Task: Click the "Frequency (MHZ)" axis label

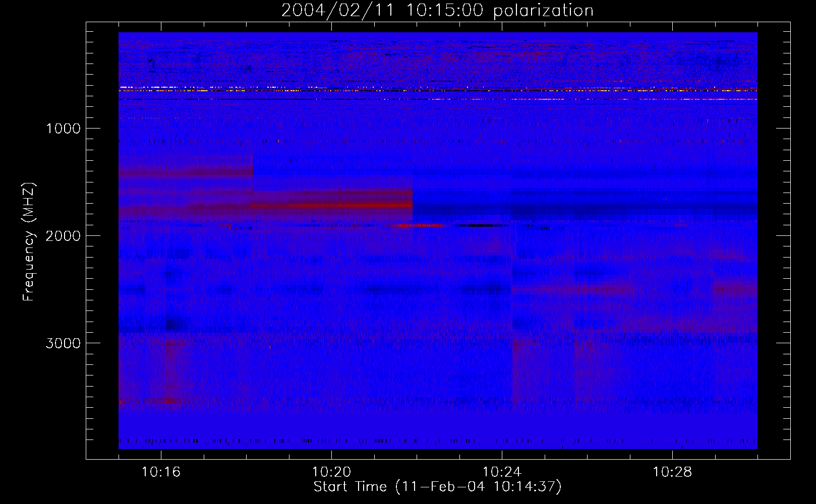Action: tap(29, 242)
